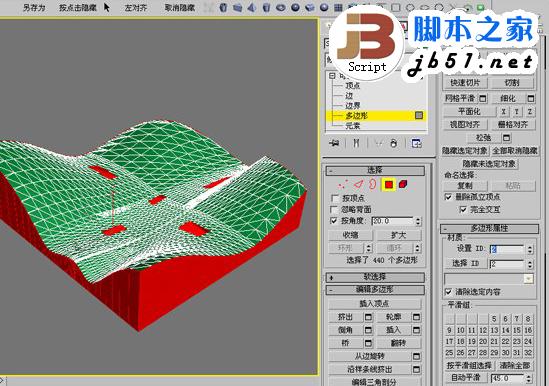549x386 pixels.
Task: Uncheck the 按角度 checkbox
Action: click(x=334, y=221)
